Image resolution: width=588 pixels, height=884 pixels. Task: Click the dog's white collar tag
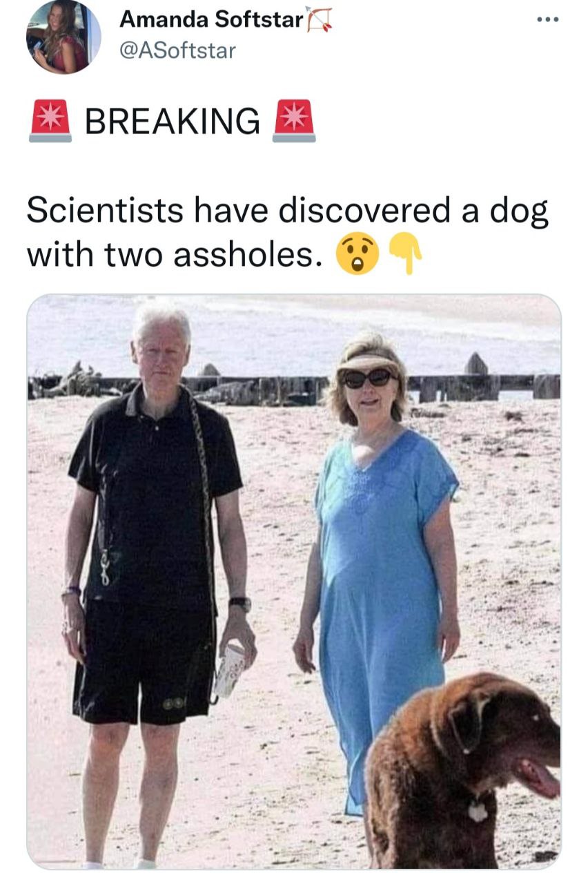click(x=478, y=810)
